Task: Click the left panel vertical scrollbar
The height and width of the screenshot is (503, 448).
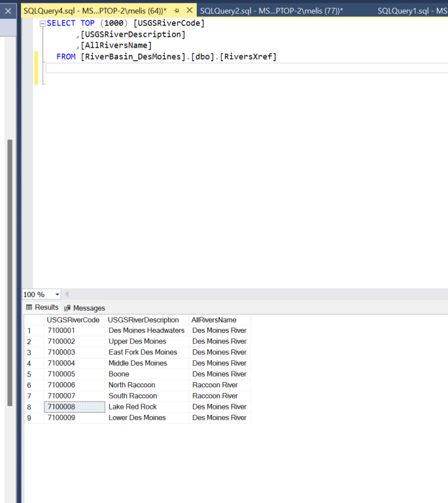Action: tap(10, 273)
